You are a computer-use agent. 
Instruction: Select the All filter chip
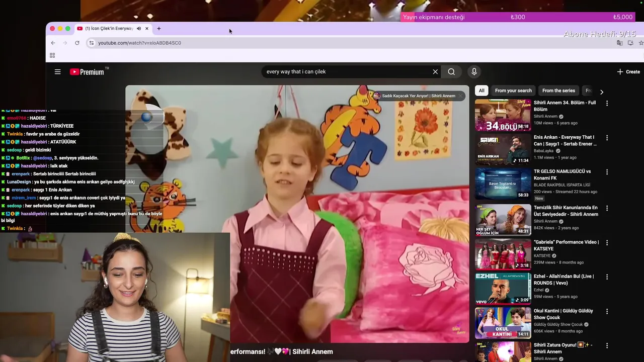coord(481,91)
